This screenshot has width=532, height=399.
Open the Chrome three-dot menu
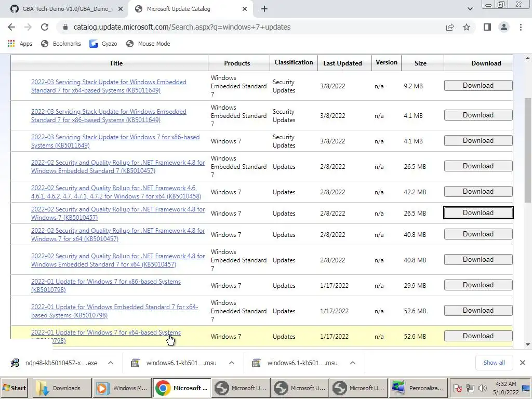coord(521,27)
